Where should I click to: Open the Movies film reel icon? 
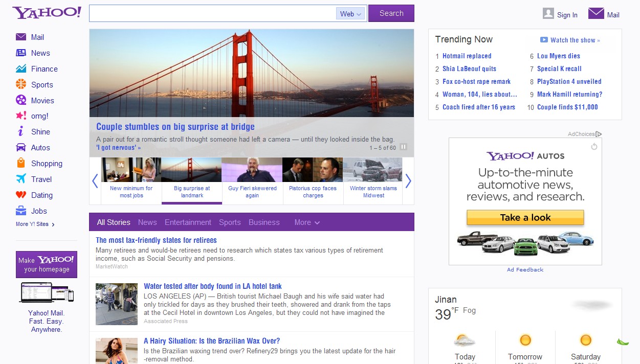point(21,100)
